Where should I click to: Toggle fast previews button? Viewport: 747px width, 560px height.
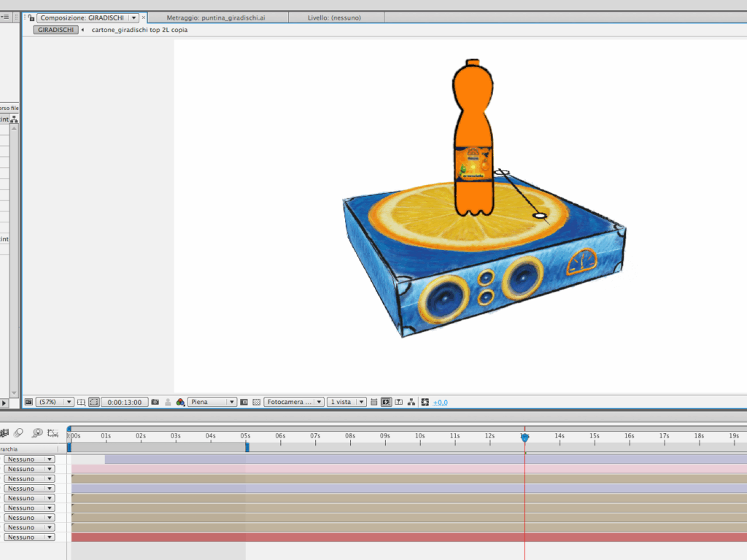pos(387,402)
